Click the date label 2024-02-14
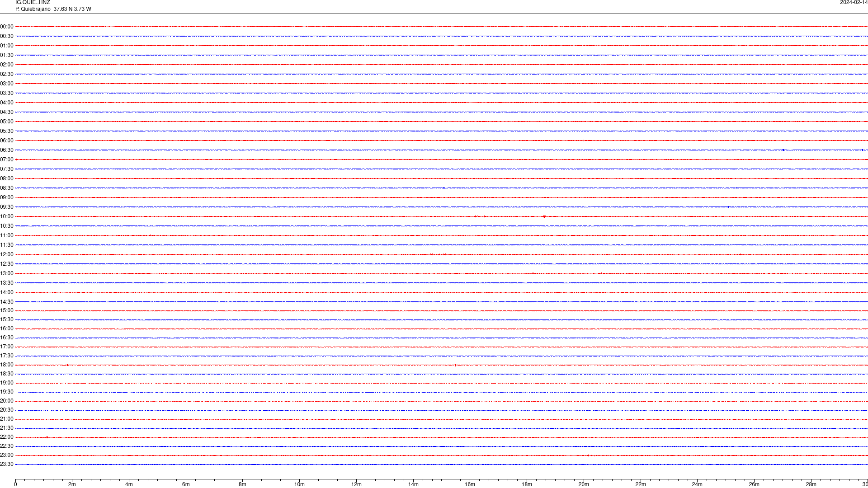 pyautogui.click(x=854, y=2)
